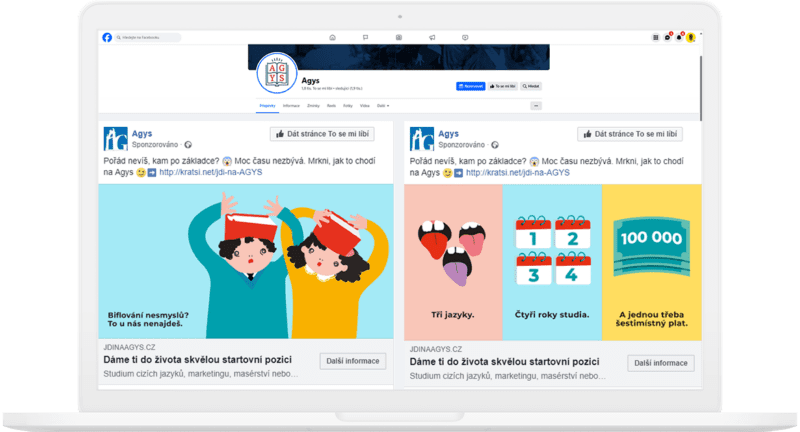Click Hledat button on the page header

point(530,87)
